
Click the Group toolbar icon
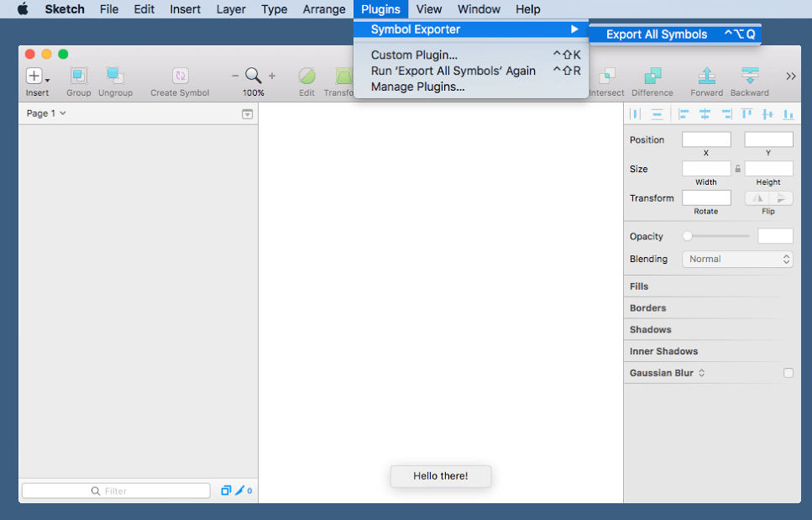pos(78,76)
